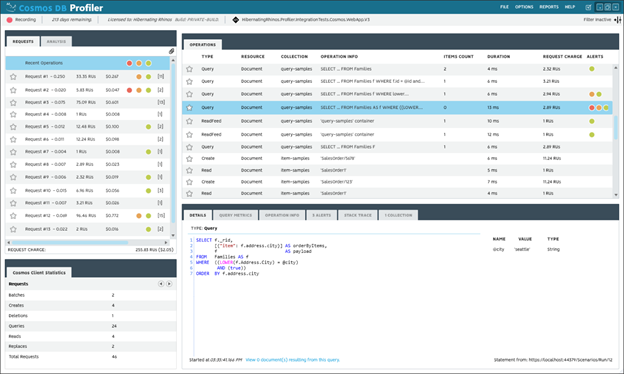
Task: Open the 3 Alerts tab
Action: [322, 215]
